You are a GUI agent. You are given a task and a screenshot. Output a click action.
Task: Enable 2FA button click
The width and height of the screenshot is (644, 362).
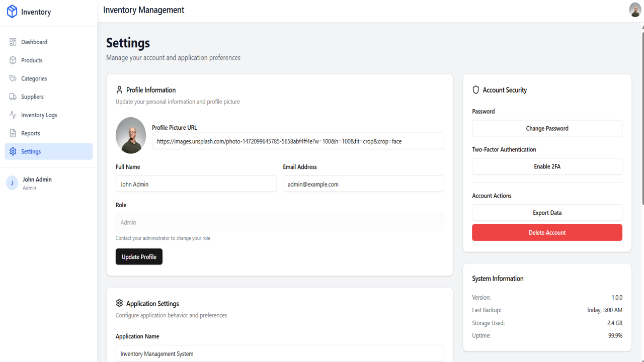(547, 166)
